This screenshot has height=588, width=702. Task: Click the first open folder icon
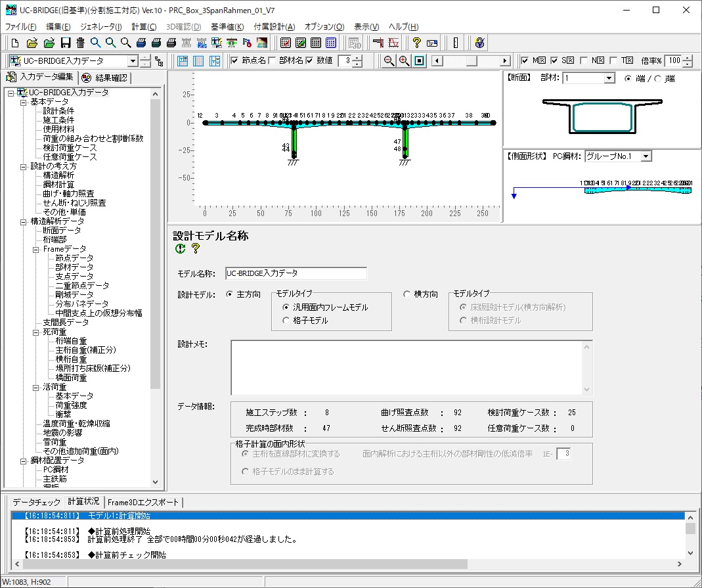click(x=32, y=43)
